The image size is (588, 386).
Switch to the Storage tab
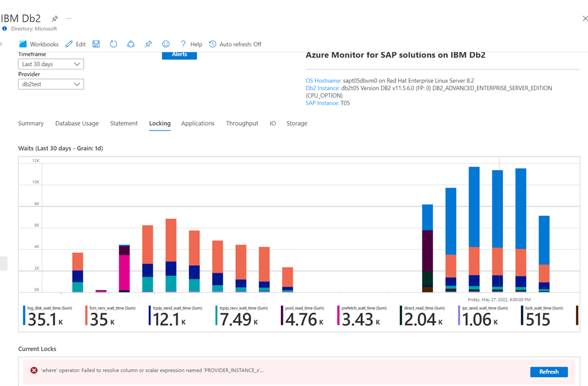pyautogui.click(x=297, y=123)
